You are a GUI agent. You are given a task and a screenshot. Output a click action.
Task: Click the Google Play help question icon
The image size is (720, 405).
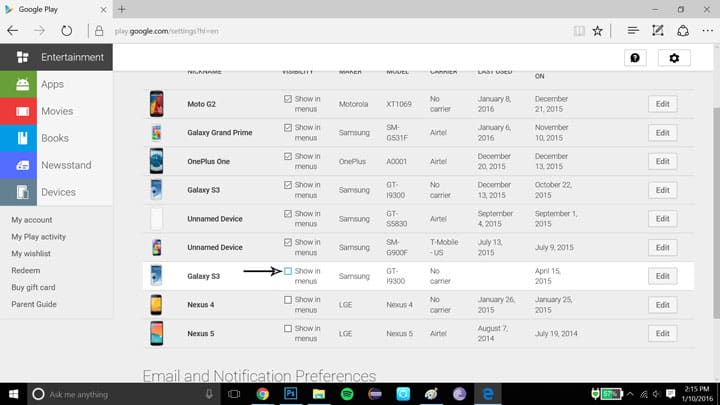click(635, 58)
